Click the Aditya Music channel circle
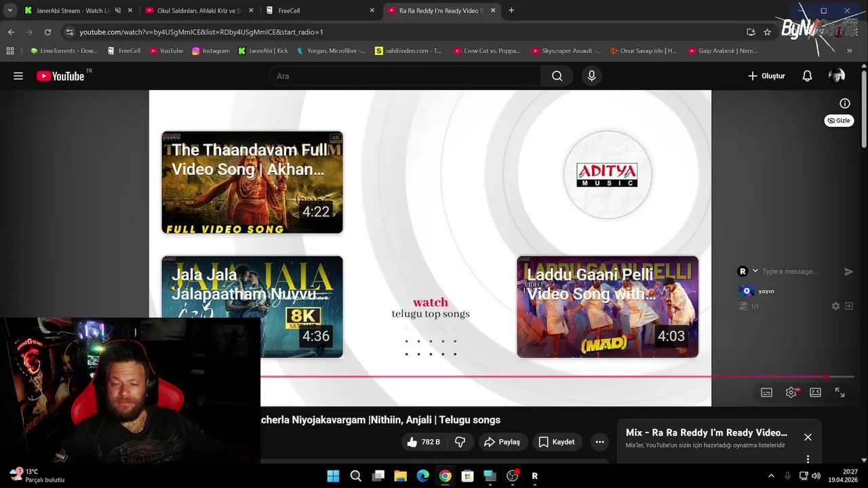 pos(608,175)
